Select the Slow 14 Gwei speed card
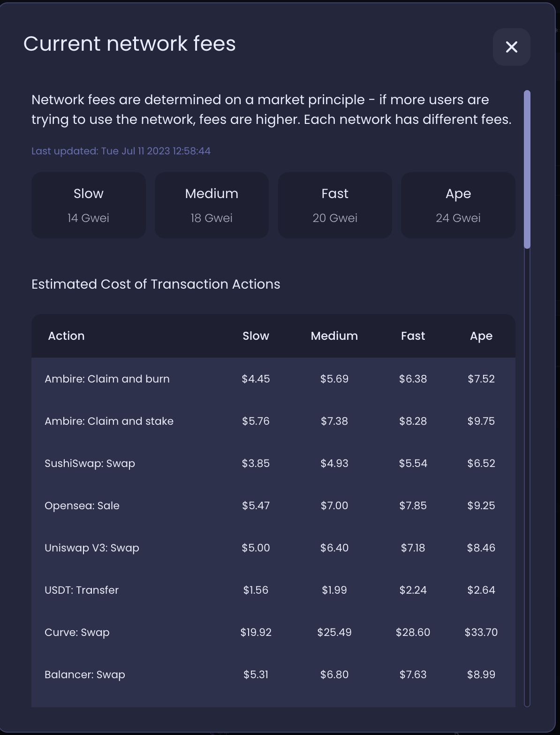560x735 pixels. [89, 205]
